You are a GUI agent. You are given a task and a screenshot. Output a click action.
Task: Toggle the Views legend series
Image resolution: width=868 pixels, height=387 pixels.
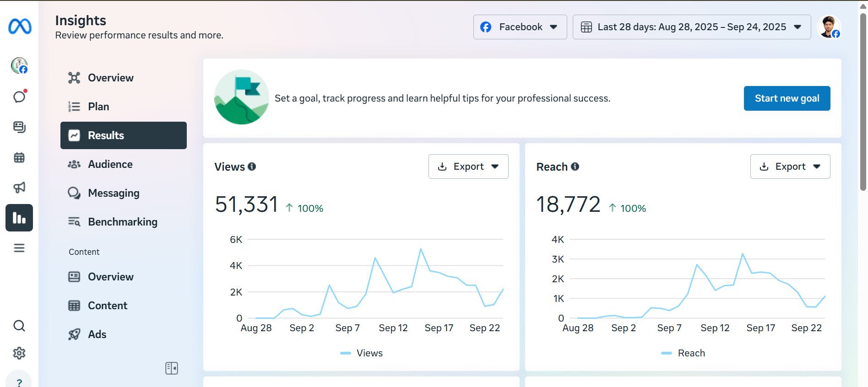pos(362,353)
